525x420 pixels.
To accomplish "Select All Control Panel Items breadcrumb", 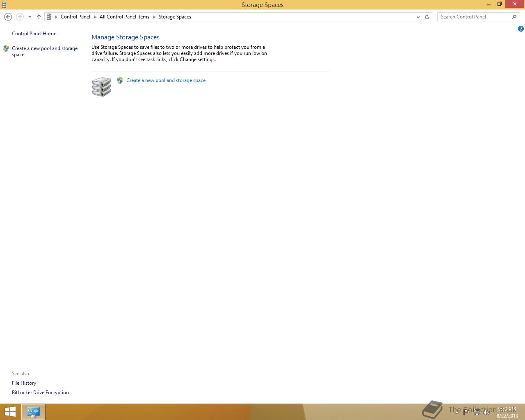I will pos(124,17).
